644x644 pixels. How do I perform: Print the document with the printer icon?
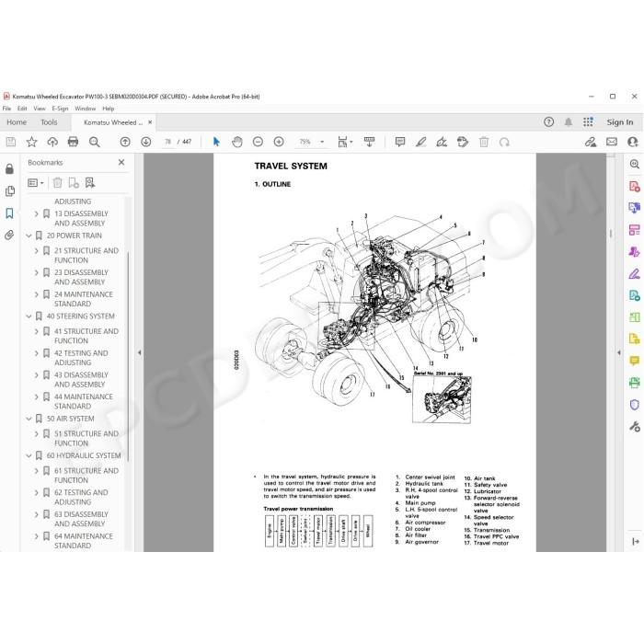tap(73, 142)
